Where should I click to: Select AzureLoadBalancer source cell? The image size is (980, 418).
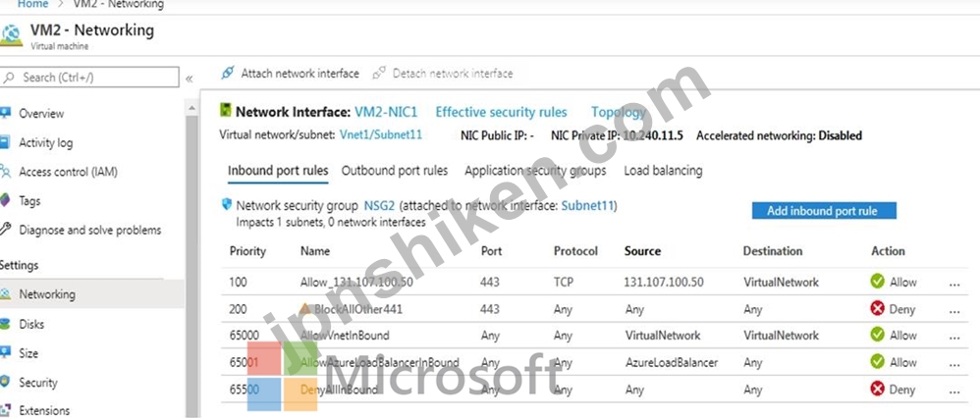pyautogui.click(x=672, y=362)
